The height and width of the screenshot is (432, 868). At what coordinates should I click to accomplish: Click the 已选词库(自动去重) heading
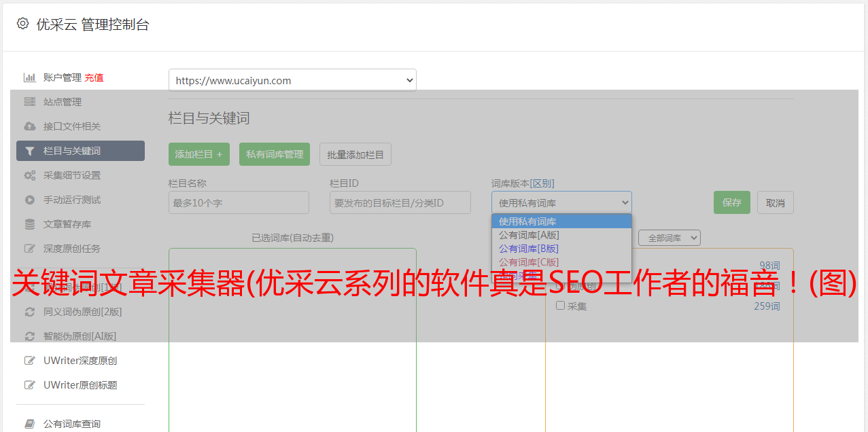click(292, 238)
